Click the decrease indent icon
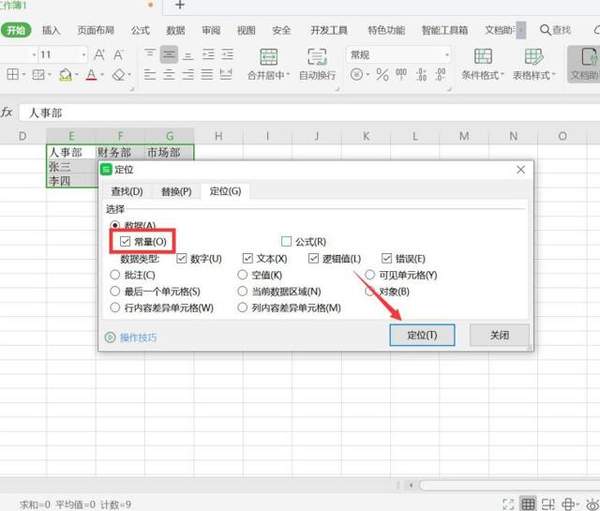The height and width of the screenshot is (511, 600). click(x=208, y=54)
